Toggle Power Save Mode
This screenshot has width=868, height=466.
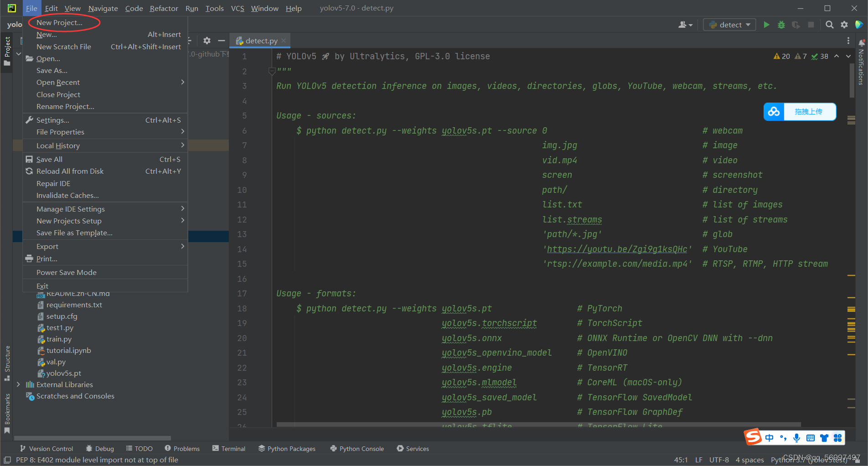point(67,272)
